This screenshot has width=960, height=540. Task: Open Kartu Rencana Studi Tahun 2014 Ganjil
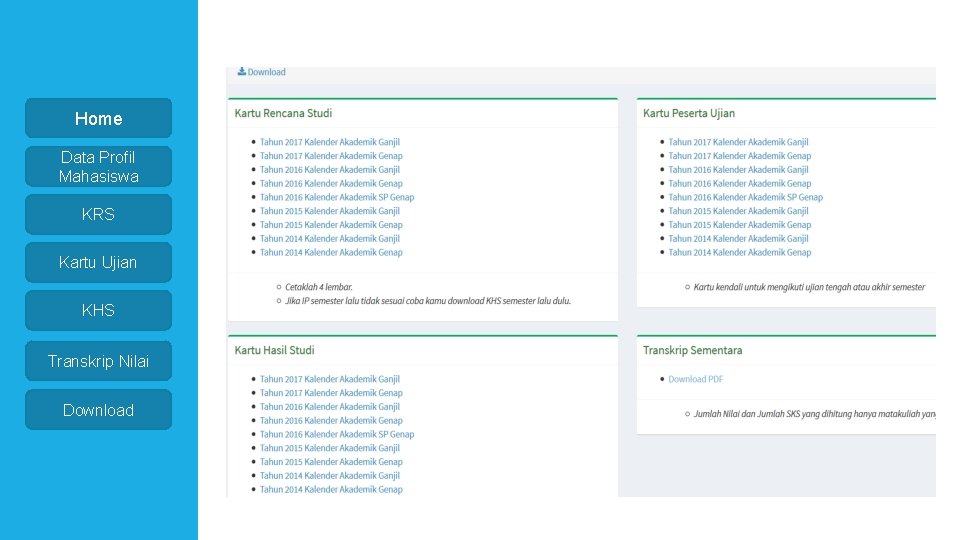tap(329, 239)
